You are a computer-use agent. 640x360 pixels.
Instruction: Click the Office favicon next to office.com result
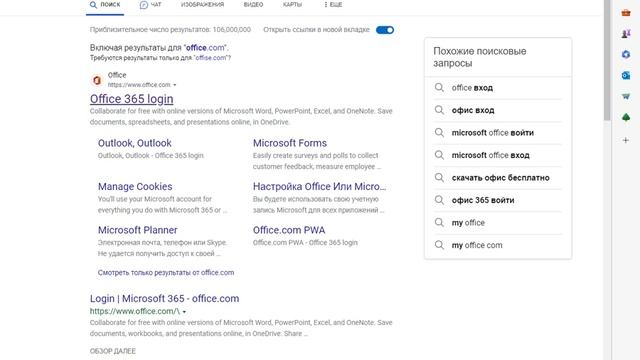97,80
